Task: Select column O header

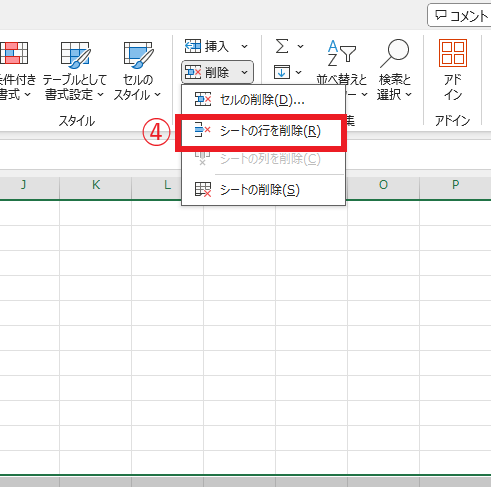Action: tap(383, 185)
